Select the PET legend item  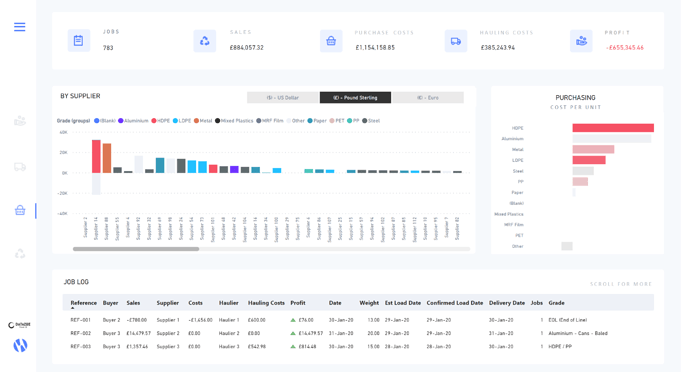click(337, 121)
